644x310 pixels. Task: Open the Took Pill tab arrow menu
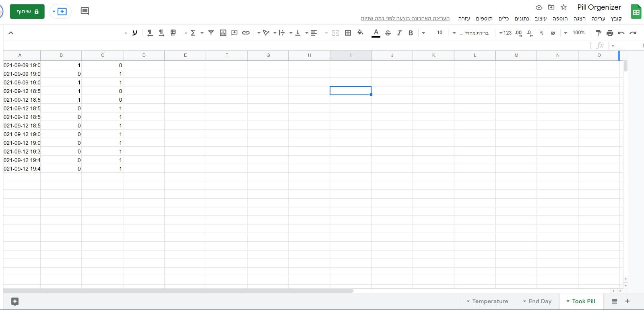pos(568,301)
